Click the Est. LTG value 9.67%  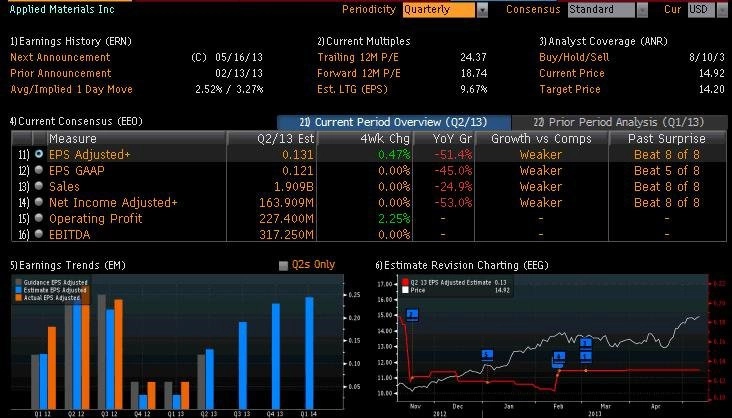pos(473,89)
